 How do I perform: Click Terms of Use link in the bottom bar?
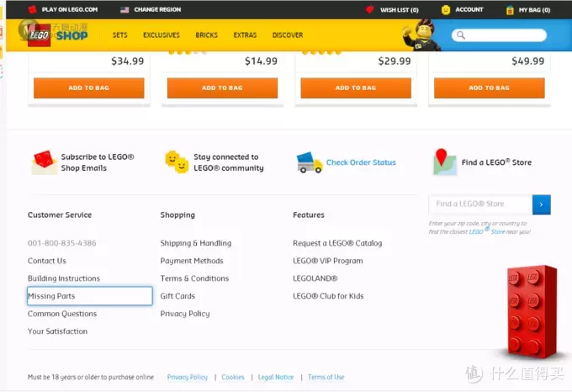pos(326,377)
